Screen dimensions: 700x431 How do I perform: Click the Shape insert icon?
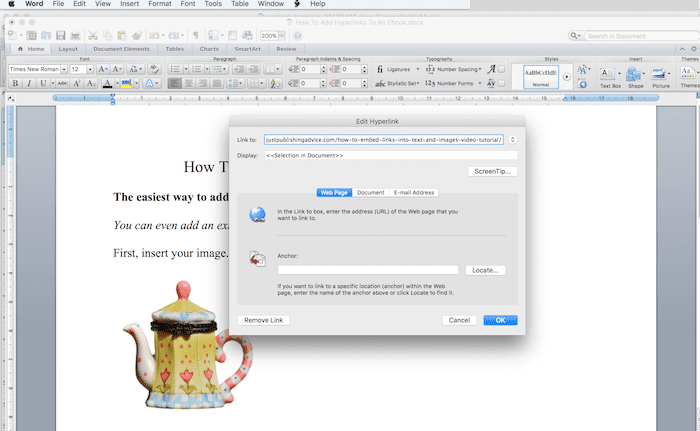(x=635, y=76)
